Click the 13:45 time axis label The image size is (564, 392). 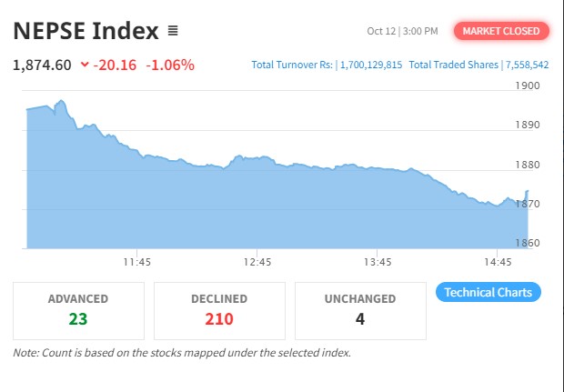click(377, 262)
